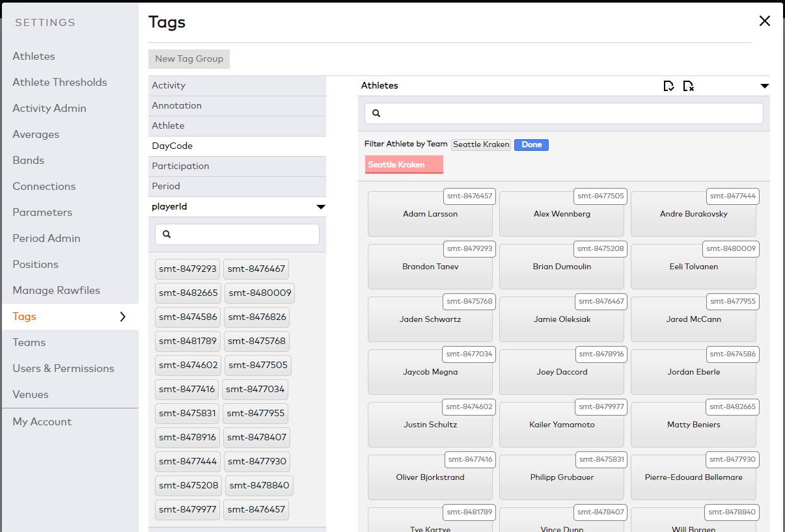Screen dimensions: 785x532
Task: Toggle tag smt-8479293 in the tag list
Action: coord(187,269)
